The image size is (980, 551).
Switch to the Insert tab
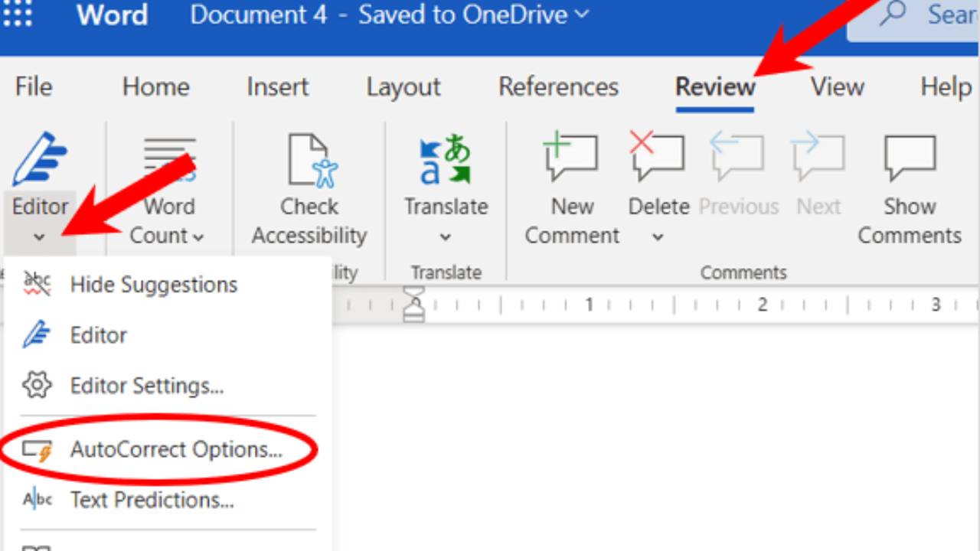click(277, 86)
